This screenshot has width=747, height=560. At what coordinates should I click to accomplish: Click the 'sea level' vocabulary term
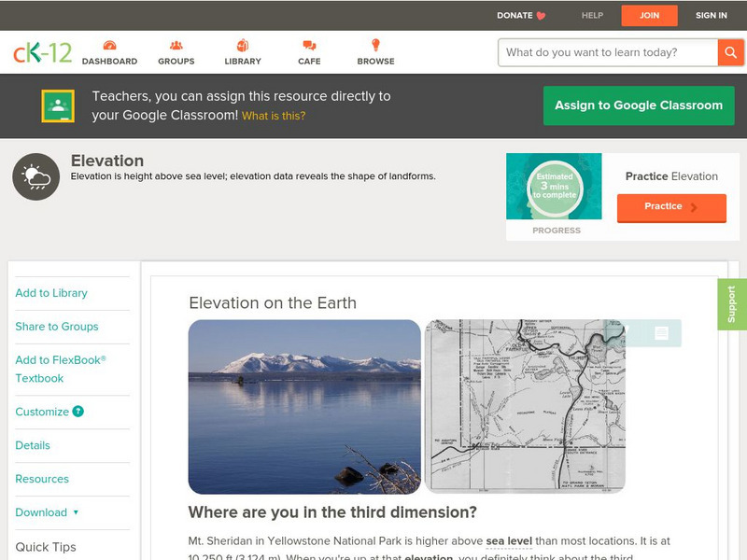point(509,541)
